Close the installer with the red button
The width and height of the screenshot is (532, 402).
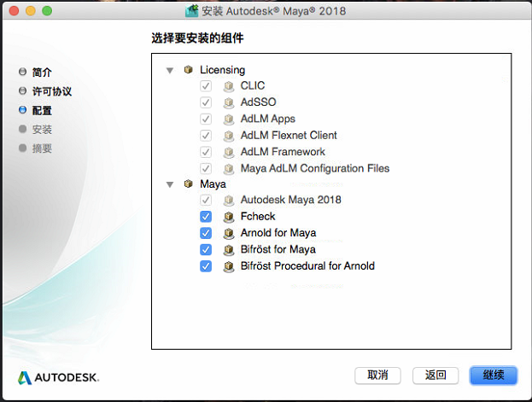[x=14, y=11]
